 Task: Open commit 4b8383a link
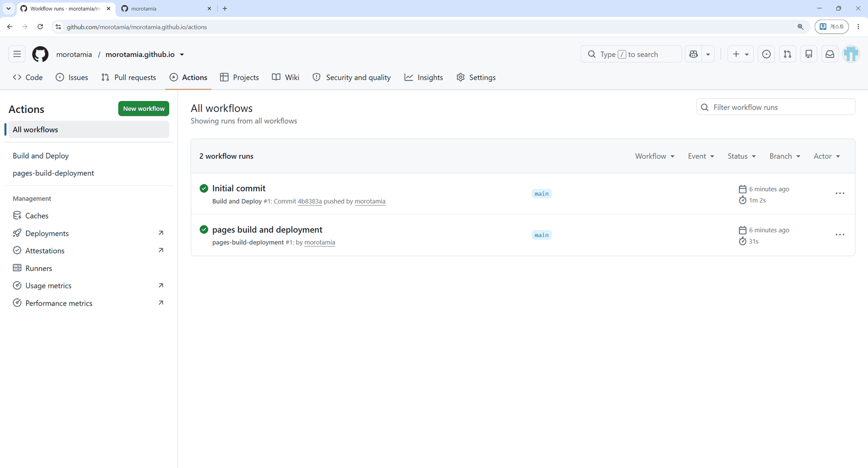(x=310, y=201)
